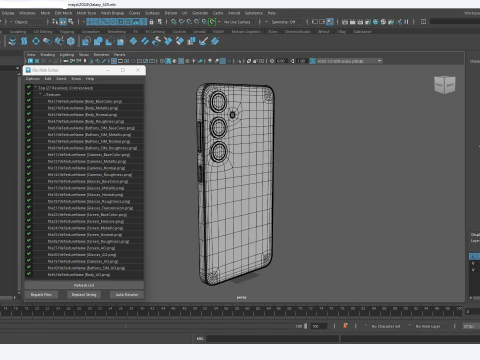Toggle the Surfaces selection mask icon

point(113,22)
